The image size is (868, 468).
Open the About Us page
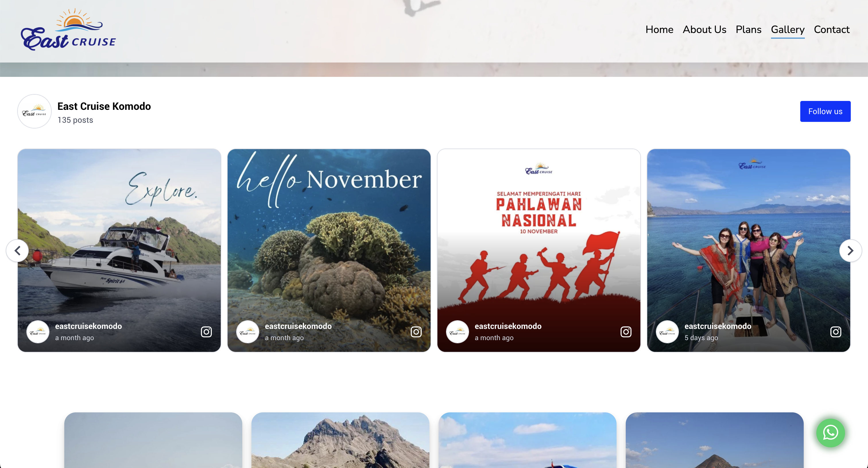coord(705,30)
